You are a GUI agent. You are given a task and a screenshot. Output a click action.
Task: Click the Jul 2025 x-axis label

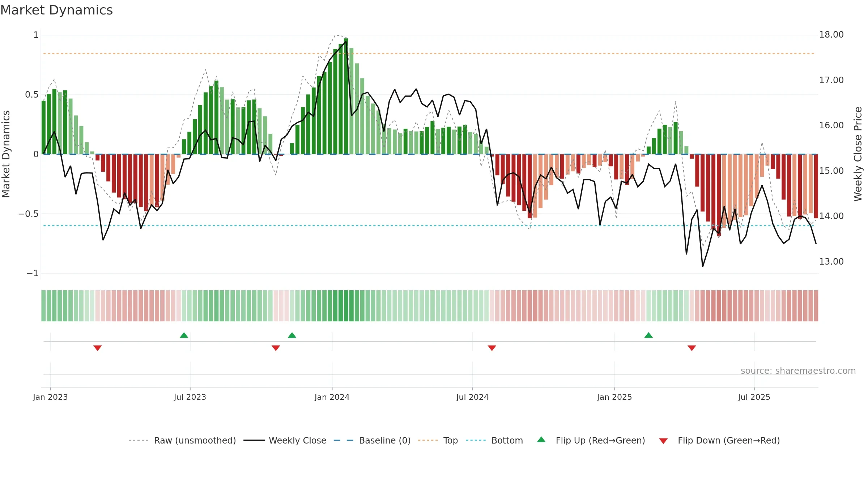click(x=754, y=397)
